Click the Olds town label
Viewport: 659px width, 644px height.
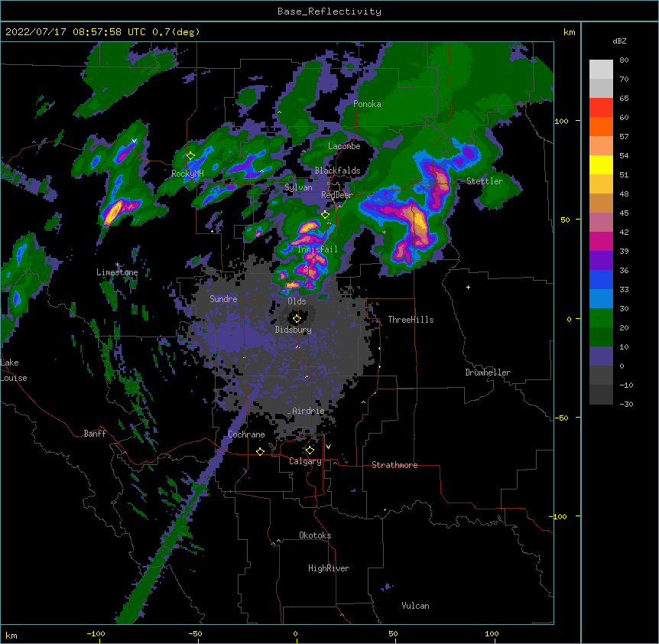(x=297, y=301)
